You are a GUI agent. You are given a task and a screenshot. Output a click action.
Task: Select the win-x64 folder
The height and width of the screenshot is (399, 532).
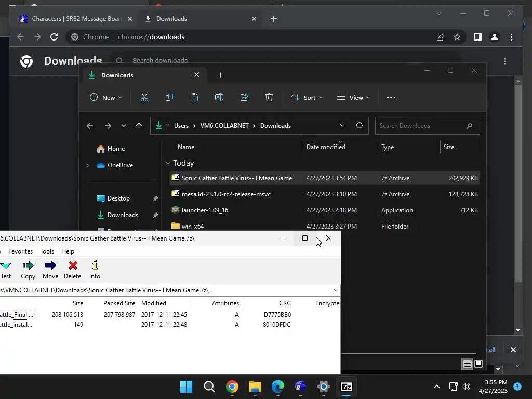click(324, 227)
